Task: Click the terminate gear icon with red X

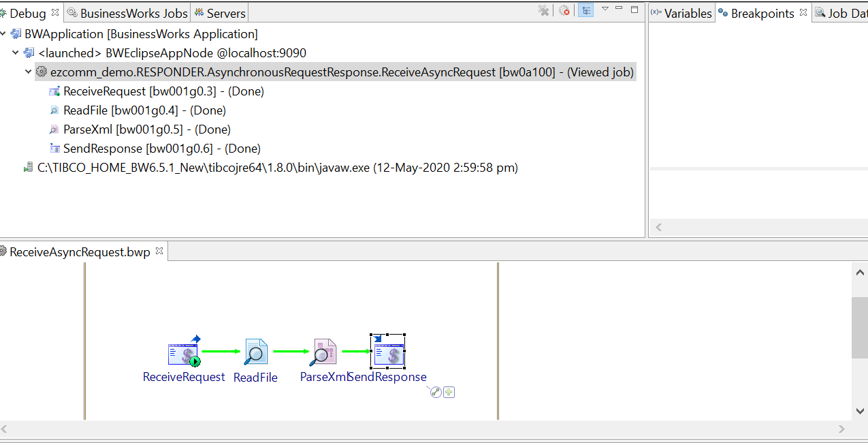Action: coord(564,10)
